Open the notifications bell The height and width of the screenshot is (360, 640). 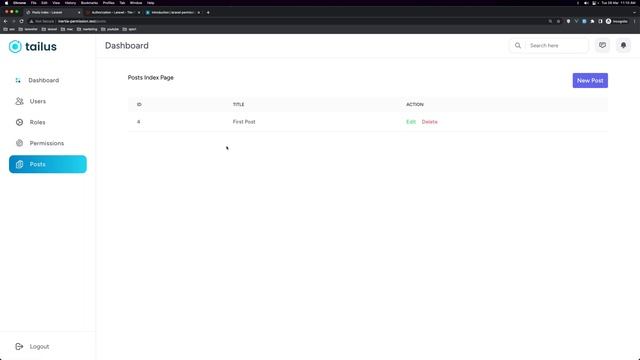tap(623, 45)
